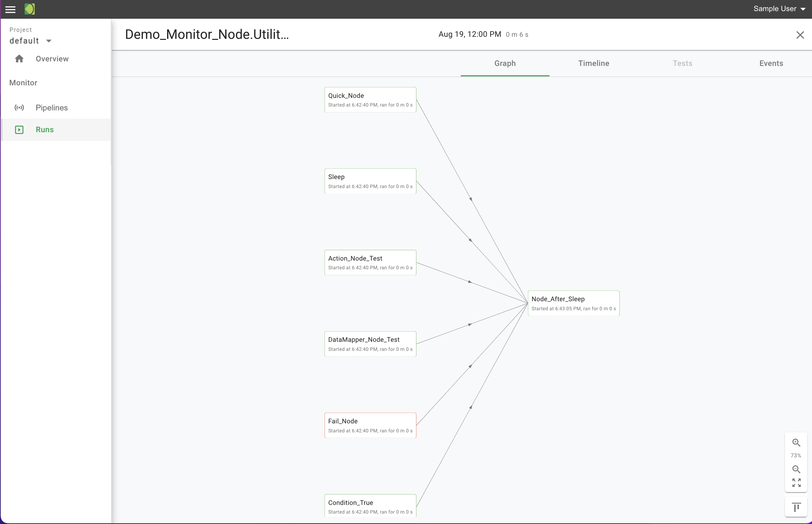The width and height of the screenshot is (812, 524).
Task: Open Overview in the sidebar
Action: tap(52, 59)
